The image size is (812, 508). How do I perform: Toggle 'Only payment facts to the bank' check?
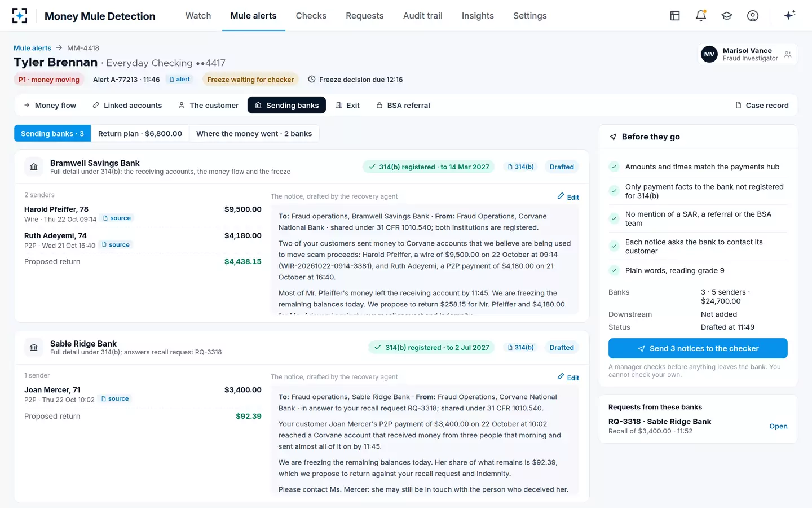pos(614,191)
